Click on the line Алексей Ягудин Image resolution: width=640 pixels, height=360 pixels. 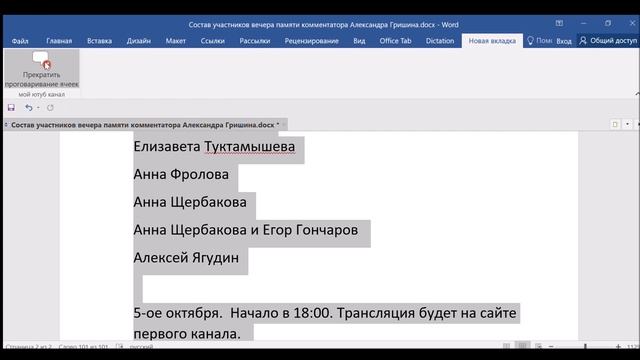tap(186, 258)
